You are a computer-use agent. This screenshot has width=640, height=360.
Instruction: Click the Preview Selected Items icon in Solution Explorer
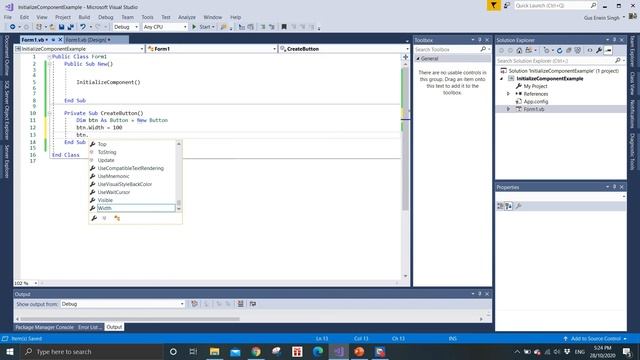(x=608, y=50)
